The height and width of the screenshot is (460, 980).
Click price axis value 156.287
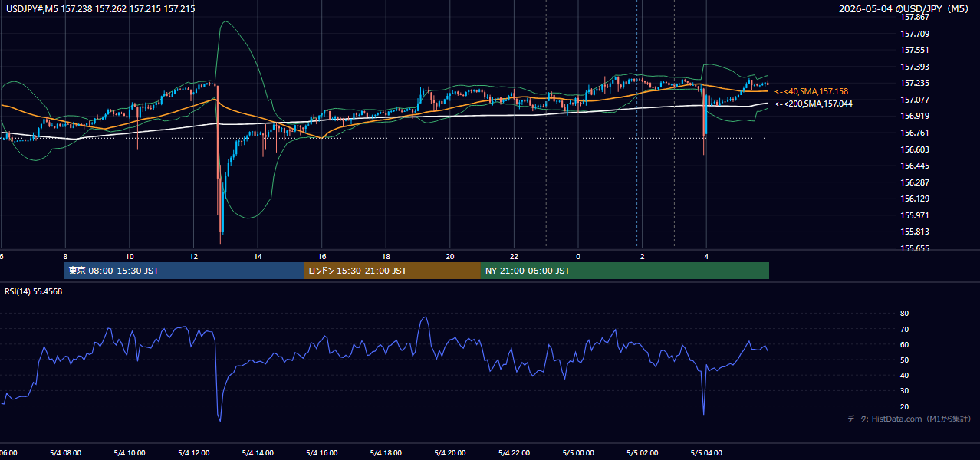tap(916, 182)
